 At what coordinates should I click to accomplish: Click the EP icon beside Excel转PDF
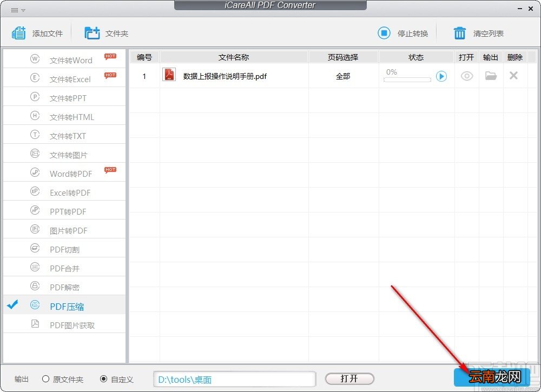(x=35, y=191)
